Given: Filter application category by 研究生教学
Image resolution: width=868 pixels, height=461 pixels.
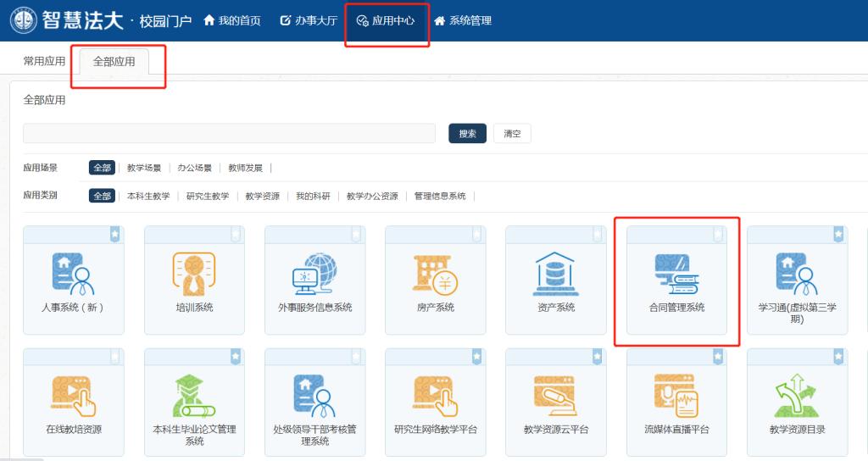Looking at the screenshot, I should 208,196.
